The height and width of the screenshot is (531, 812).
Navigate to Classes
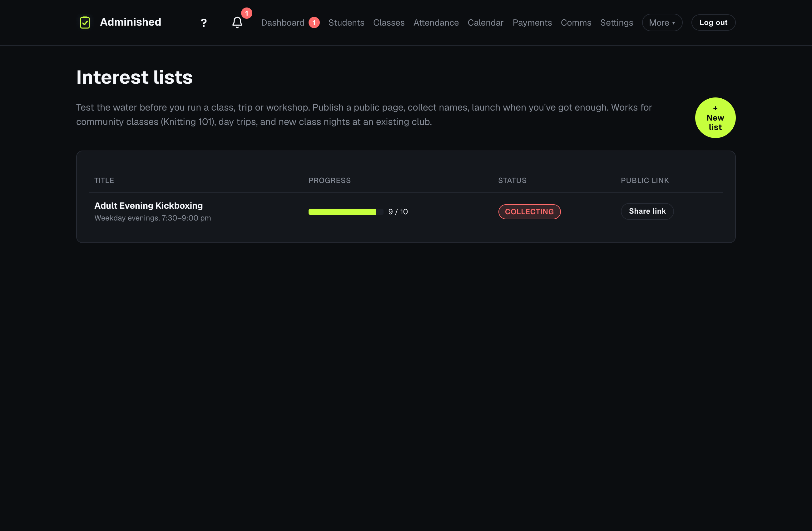click(x=389, y=22)
